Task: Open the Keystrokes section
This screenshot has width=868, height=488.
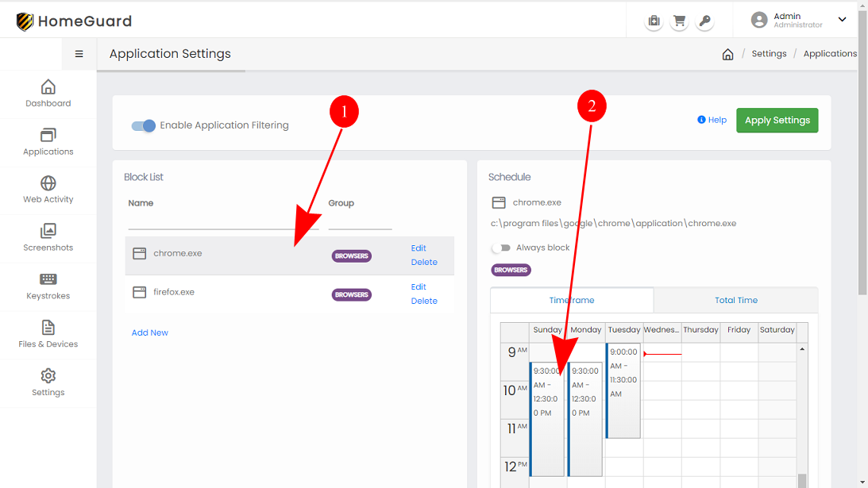Action: 48,286
